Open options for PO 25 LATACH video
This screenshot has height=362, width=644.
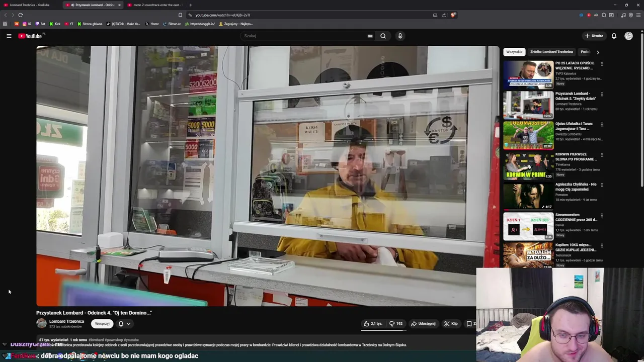(x=602, y=64)
